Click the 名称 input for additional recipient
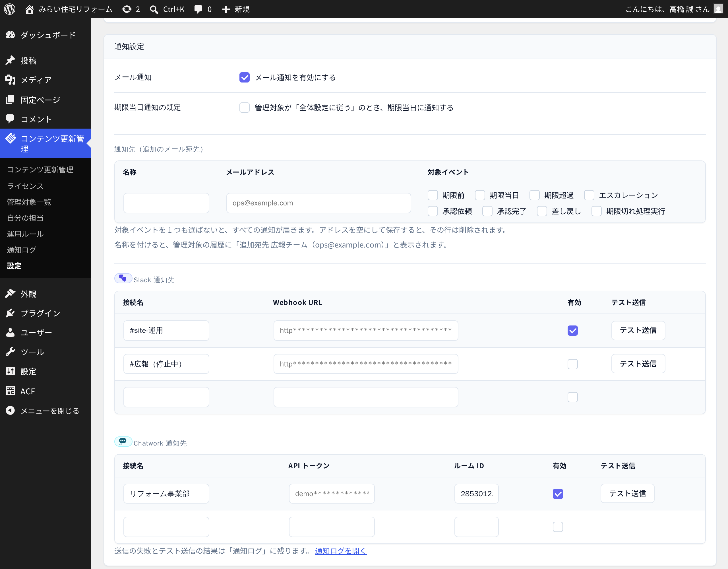 click(x=166, y=203)
